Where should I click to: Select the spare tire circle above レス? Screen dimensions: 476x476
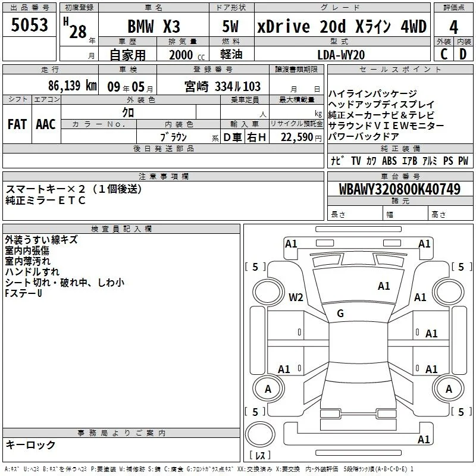(260, 434)
